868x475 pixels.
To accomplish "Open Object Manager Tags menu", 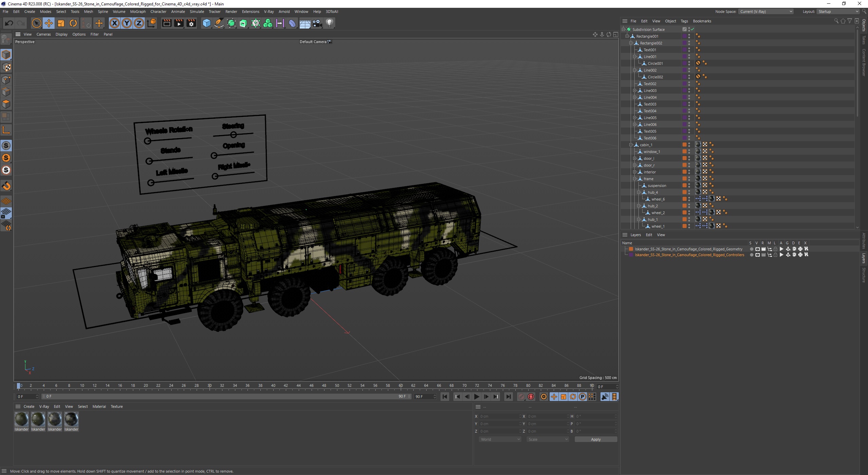I will pyautogui.click(x=684, y=21).
